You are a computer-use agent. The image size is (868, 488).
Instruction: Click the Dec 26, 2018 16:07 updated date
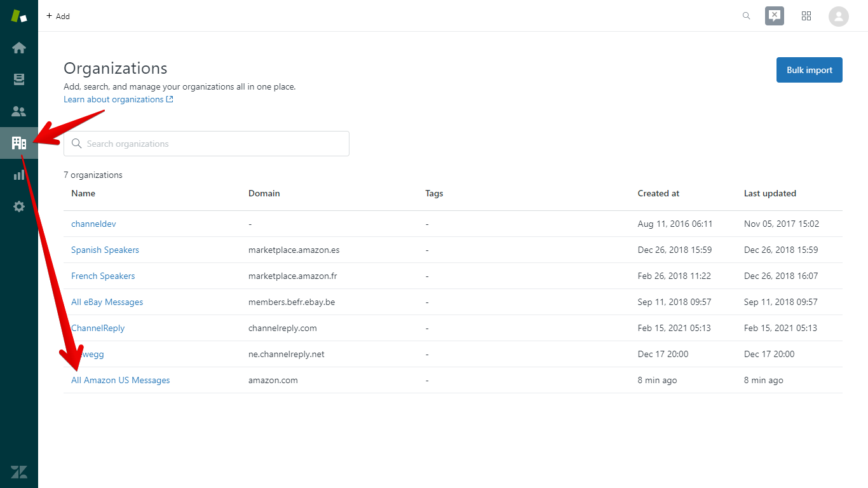pyautogui.click(x=781, y=276)
